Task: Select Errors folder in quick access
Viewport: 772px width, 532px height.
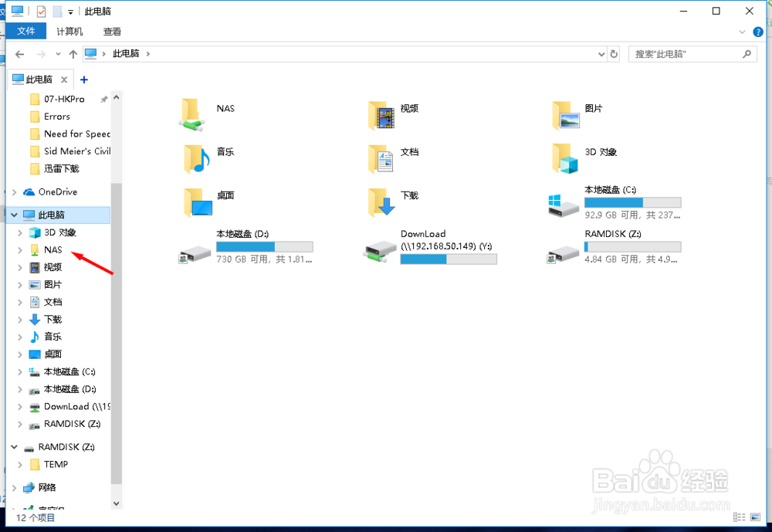Action: [x=57, y=117]
